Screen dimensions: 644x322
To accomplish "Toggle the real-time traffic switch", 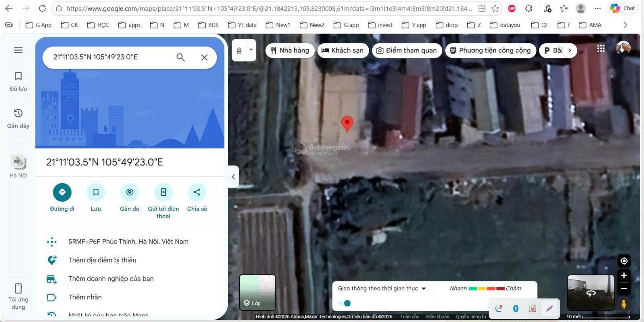I will coord(345,303).
